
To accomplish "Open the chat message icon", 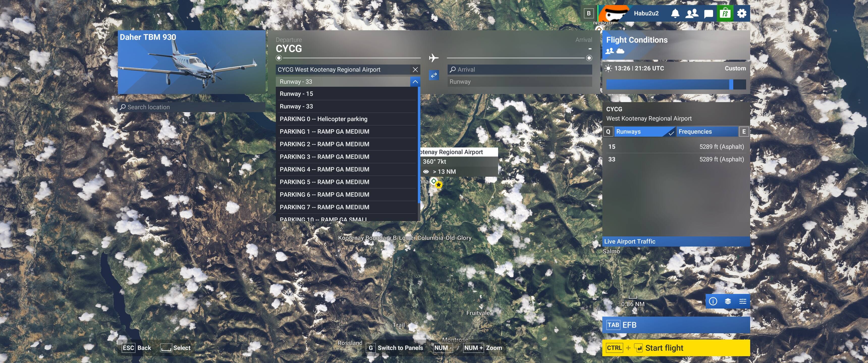I will coord(709,13).
